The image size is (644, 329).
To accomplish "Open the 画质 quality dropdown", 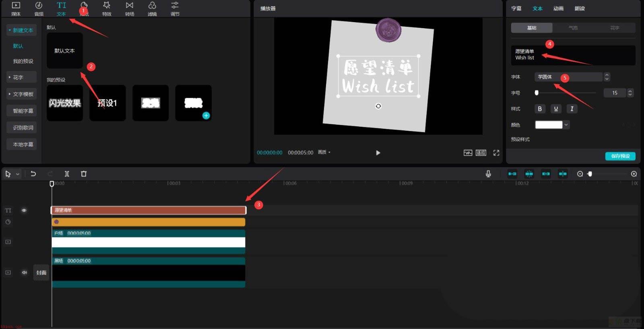I will pyautogui.click(x=324, y=152).
